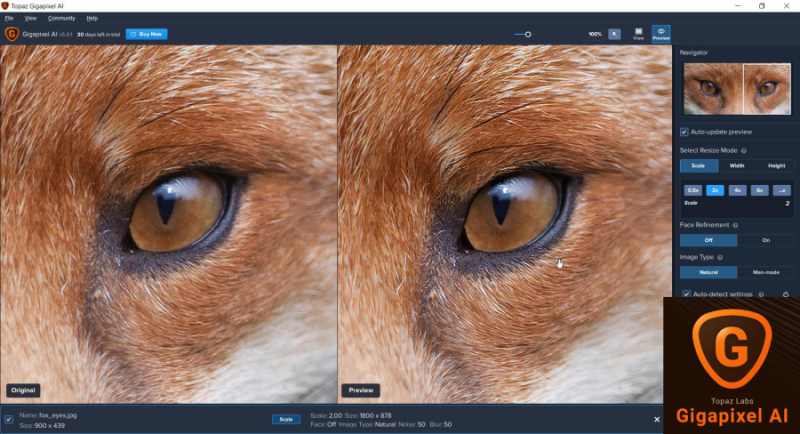Click the Scale button in file row
This screenshot has height=434, width=800.
point(286,419)
